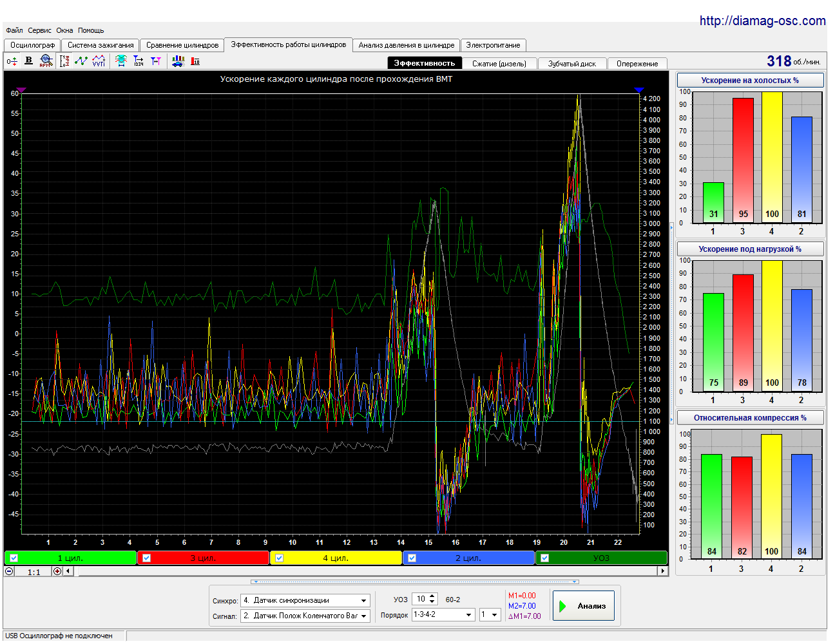This screenshot has height=644, width=835.
Task: Click the red 95 bar in idle chart
Action: point(743,161)
